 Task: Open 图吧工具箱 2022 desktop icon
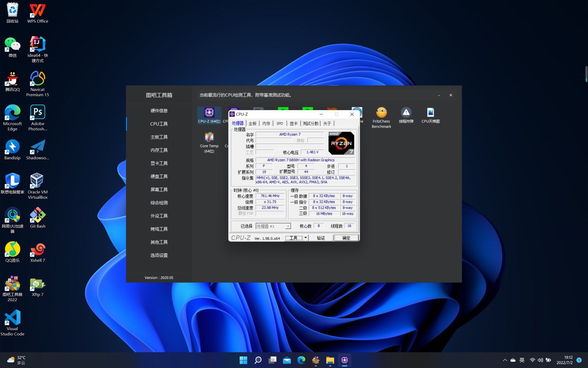pos(12,289)
